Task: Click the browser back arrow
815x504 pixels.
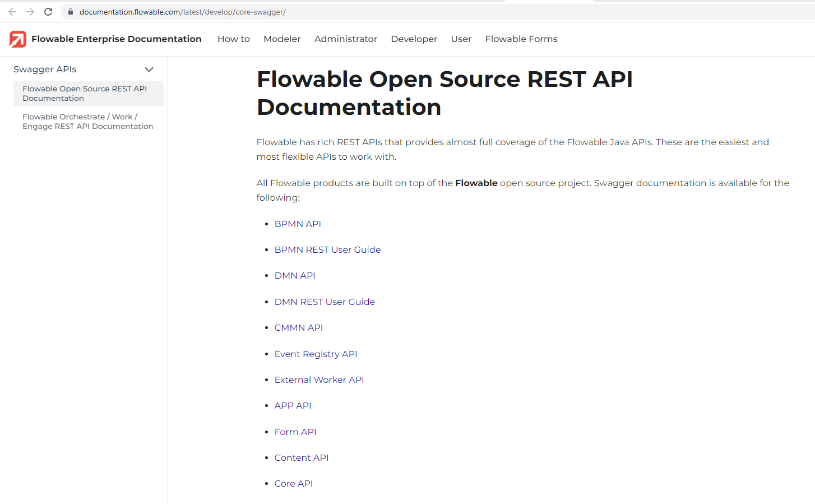Action: click(x=12, y=11)
